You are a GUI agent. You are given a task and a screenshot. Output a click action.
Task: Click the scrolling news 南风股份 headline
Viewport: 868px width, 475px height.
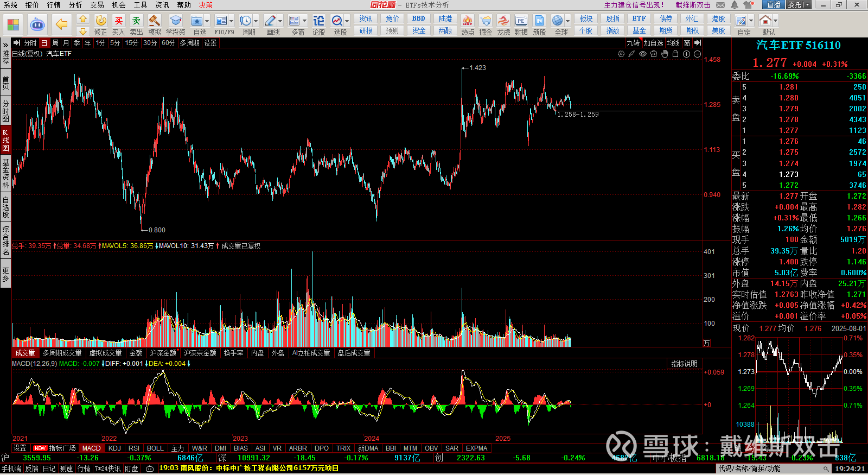(249, 468)
